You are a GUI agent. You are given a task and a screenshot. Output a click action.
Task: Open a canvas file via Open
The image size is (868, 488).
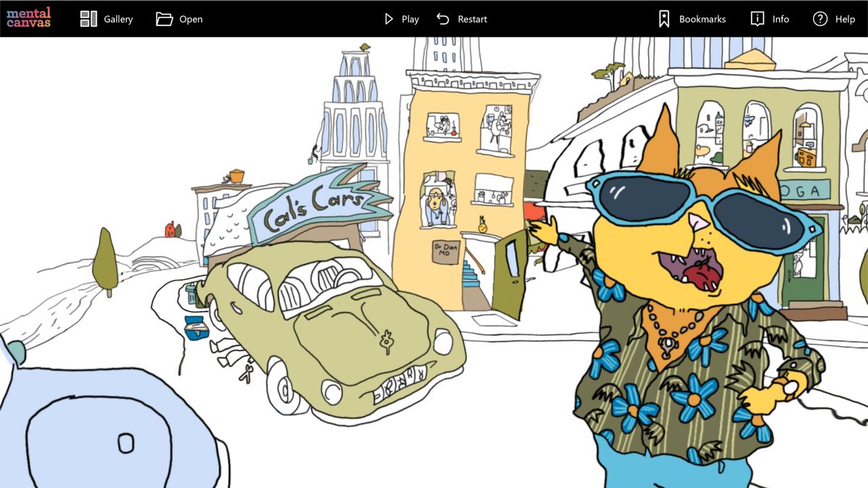tap(179, 19)
